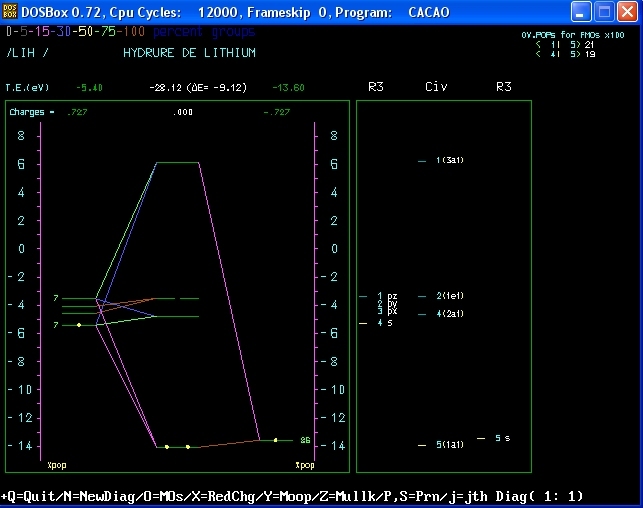Image resolution: width=643 pixels, height=508 pixels.
Task: Click the 'OV.POPs for FMOs x100' header
Action: click(x=572, y=35)
